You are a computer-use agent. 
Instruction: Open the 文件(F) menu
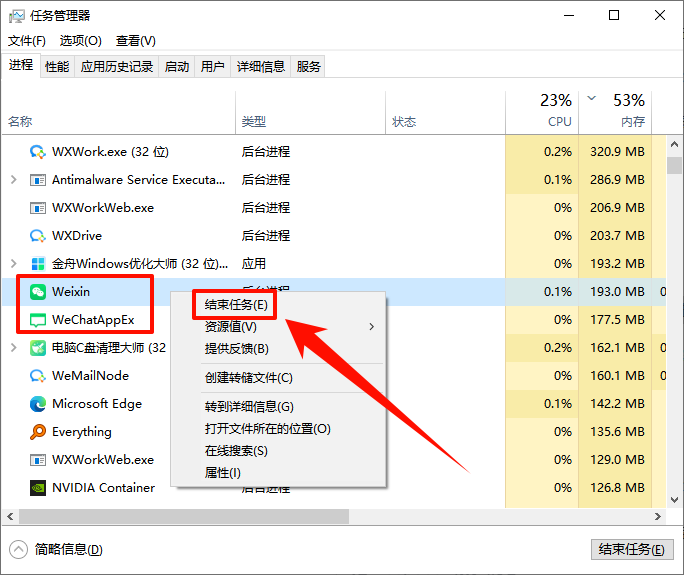pyautogui.click(x=27, y=41)
